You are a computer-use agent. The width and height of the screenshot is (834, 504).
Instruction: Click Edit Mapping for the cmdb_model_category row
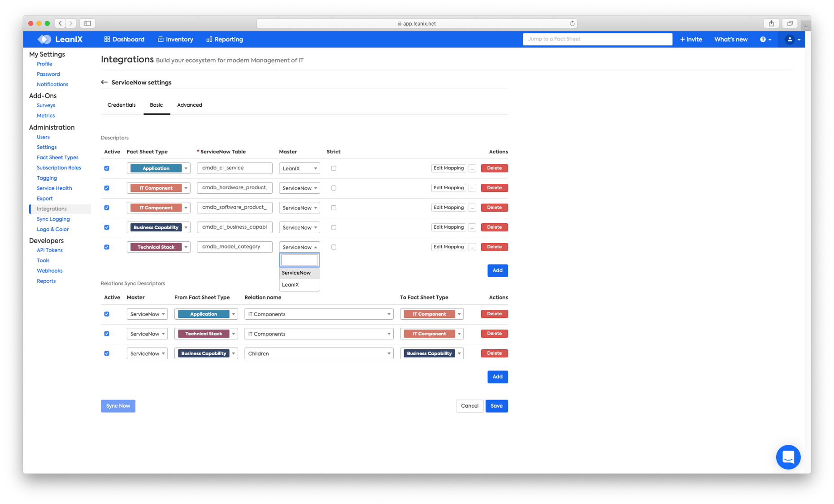pyautogui.click(x=448, y=247)
